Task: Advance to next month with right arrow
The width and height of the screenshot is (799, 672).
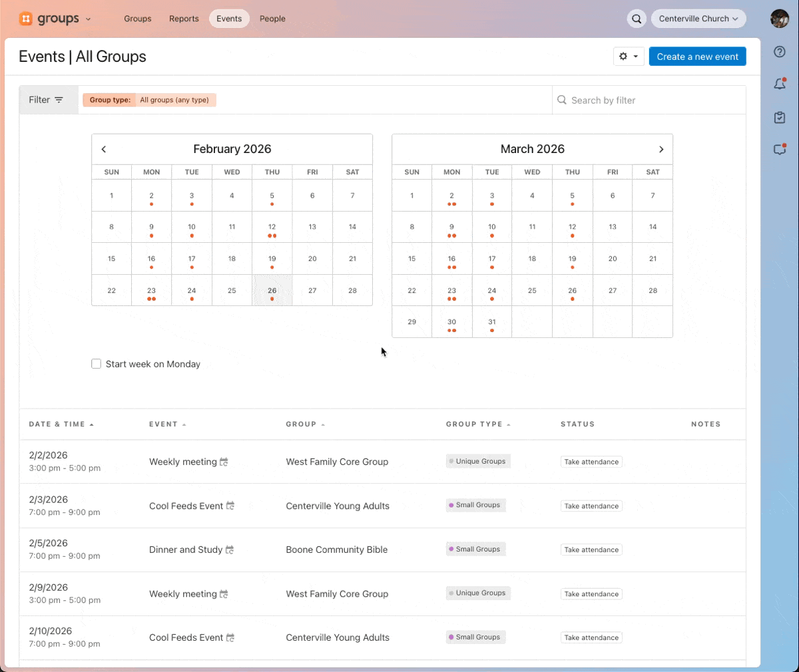Action: [x=661, y=149]
